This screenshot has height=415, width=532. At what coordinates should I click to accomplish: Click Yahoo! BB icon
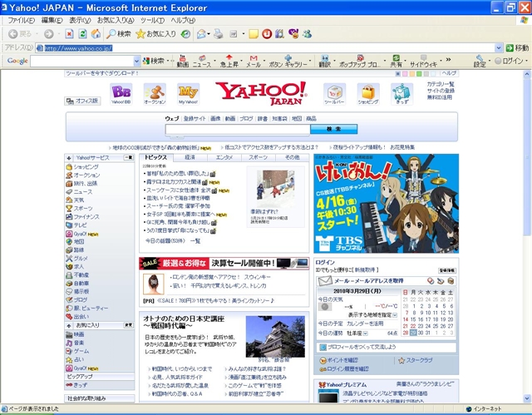[x=121, y=94]
